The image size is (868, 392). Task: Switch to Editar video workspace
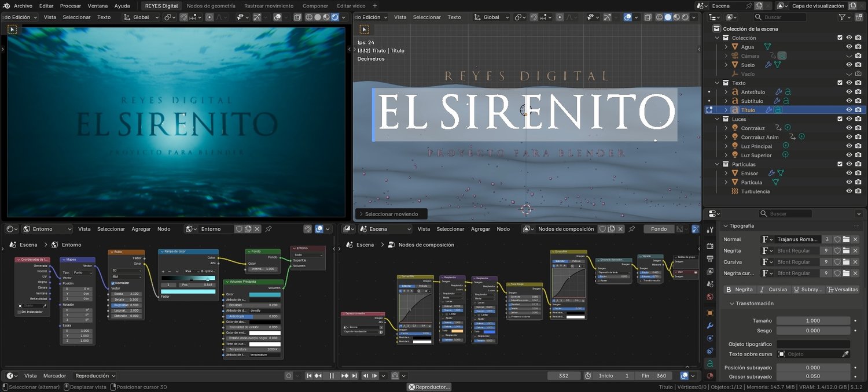[351, 6]
